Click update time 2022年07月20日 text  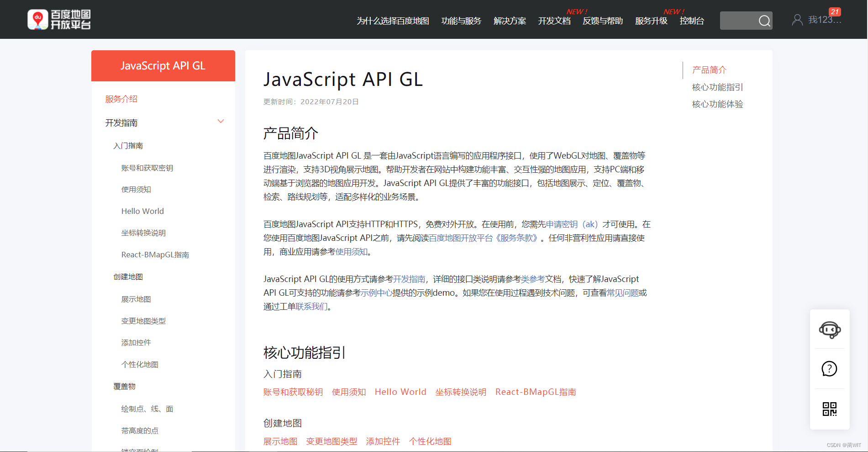(329, 102)
